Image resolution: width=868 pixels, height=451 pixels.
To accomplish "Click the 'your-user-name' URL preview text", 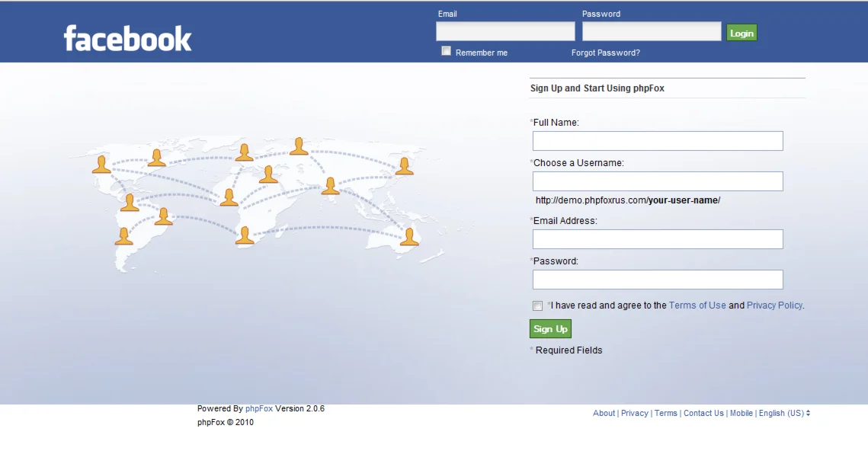I will tap(684, 200).
